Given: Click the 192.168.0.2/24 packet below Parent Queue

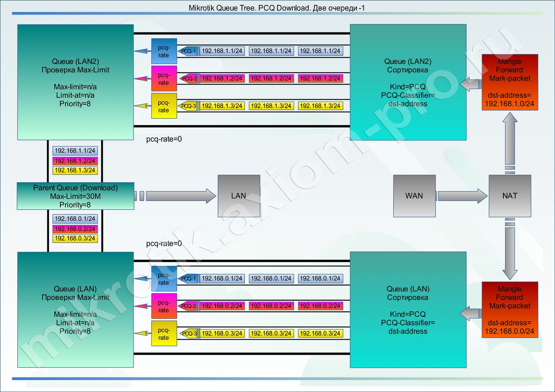Looking at the screenshot, I should point(75,229).
